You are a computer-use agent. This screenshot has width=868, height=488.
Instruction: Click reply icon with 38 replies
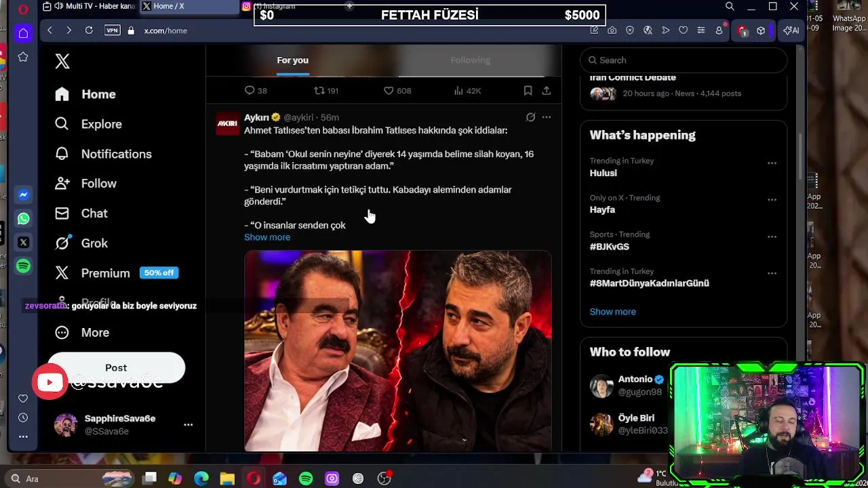[x=256, y=91]
